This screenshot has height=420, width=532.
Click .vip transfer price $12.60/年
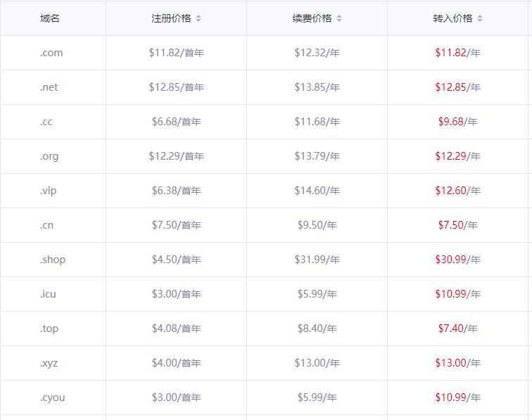coord(457,191)
